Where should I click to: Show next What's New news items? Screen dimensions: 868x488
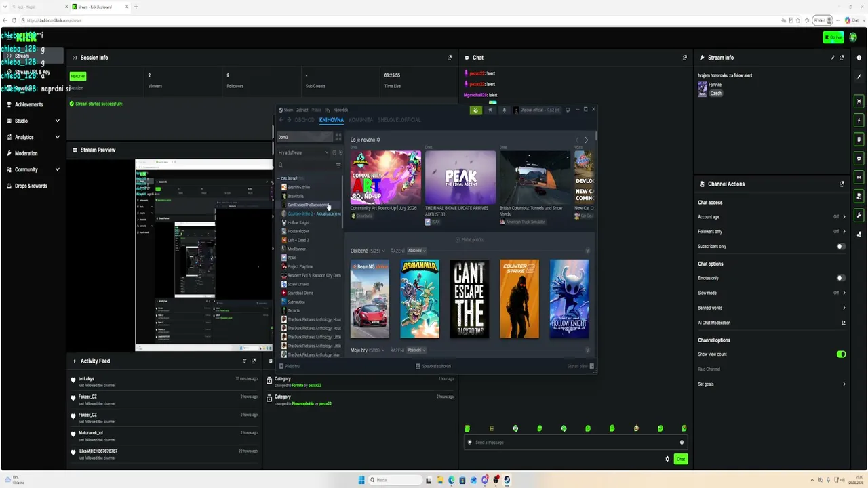point(587,140)
